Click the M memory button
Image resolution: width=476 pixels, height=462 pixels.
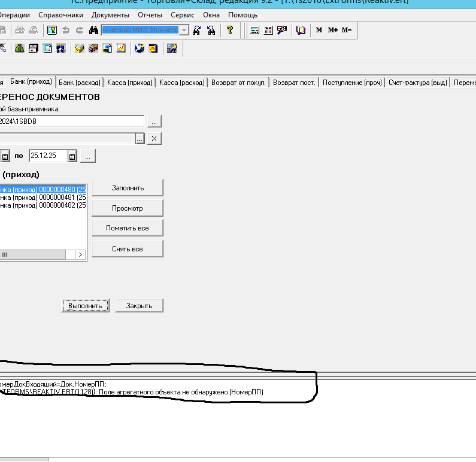319,30
